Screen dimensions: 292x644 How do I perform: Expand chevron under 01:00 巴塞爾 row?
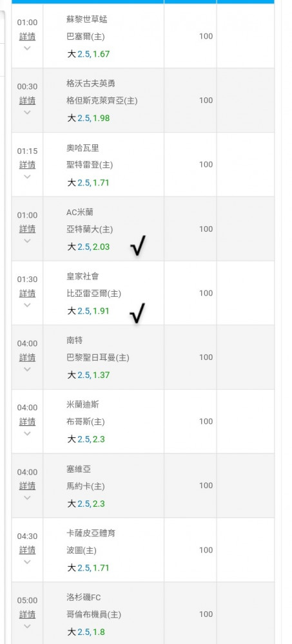tap(27, 48)
